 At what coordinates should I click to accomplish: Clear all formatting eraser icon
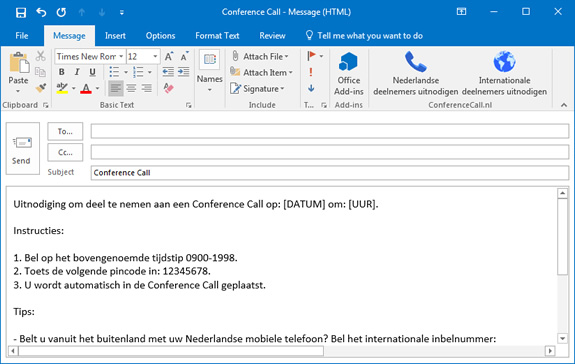[x=169, y=88]
